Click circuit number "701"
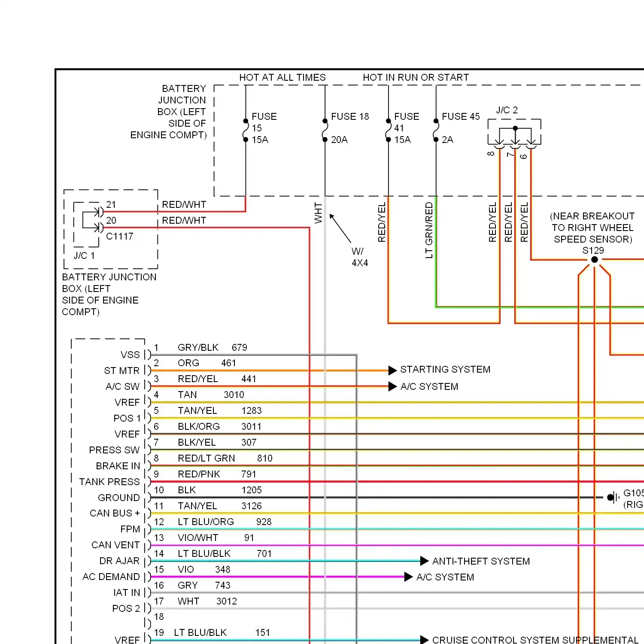The height and width of the screenshot is (644, 644). click(x=264, y=554)
